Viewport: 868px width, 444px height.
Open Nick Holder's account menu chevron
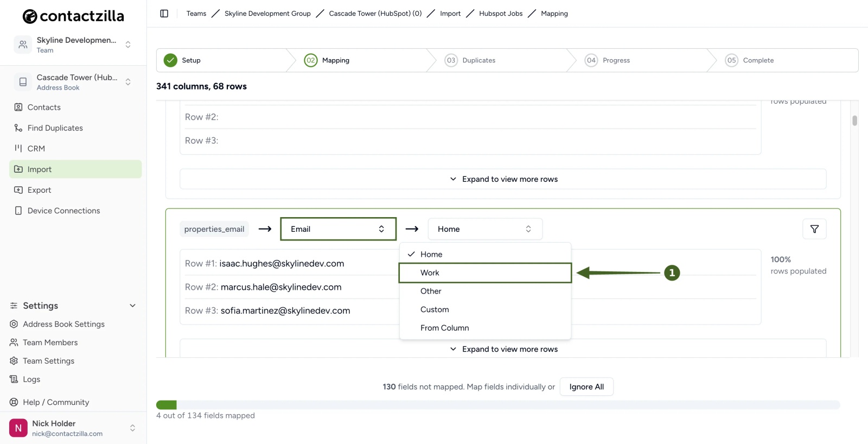pos(132,428)
